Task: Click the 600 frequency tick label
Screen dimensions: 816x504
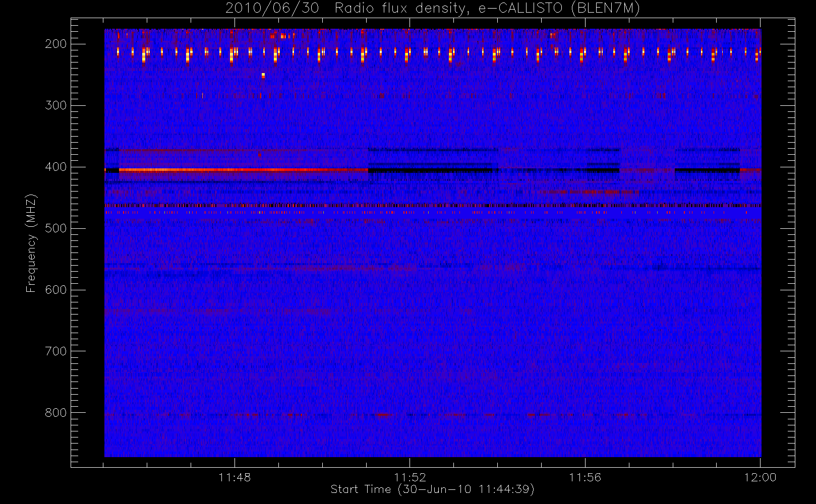Action: pyautogui.click(x=56, y=290)
